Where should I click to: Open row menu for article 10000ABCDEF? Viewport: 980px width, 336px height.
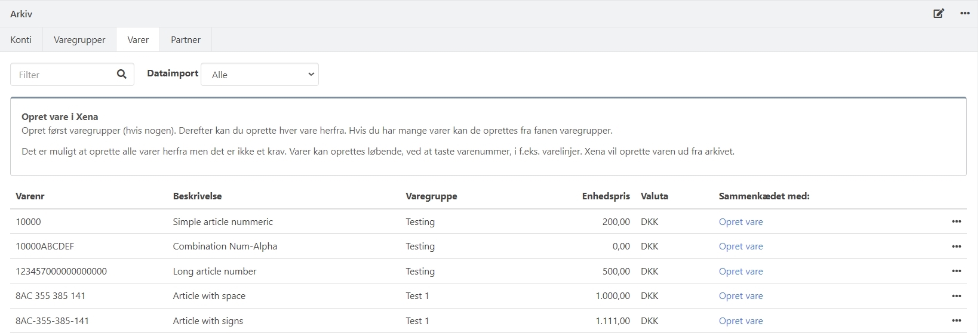pyautogui.click(x=956, y=246)
